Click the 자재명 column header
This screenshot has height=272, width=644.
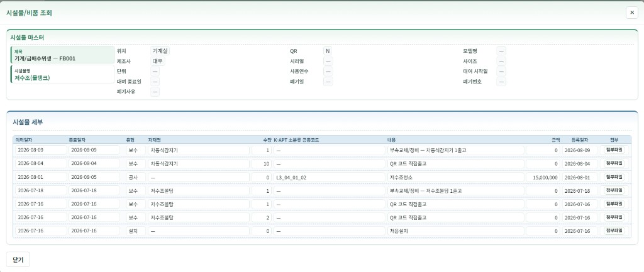155,139
